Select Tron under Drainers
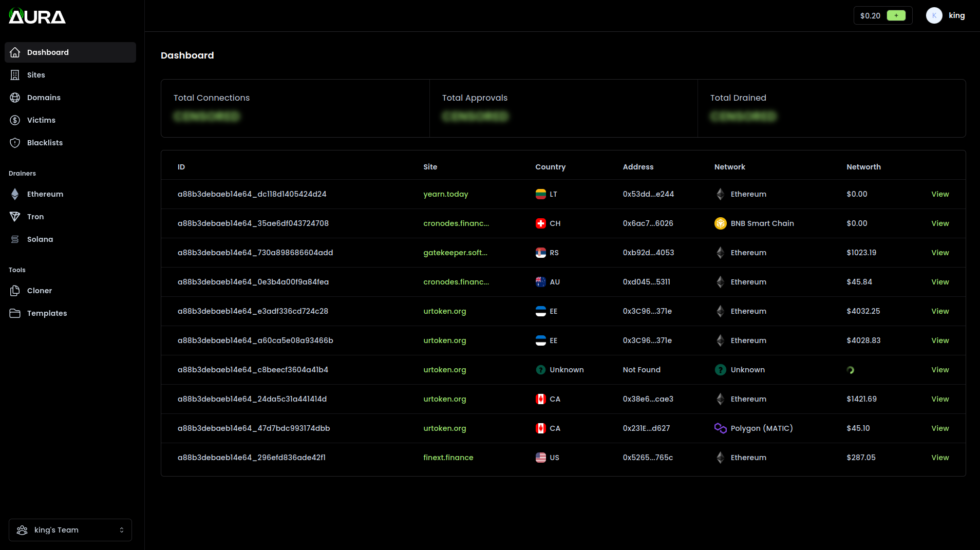The height and width of the screenshot is (550, 980). 70,217
